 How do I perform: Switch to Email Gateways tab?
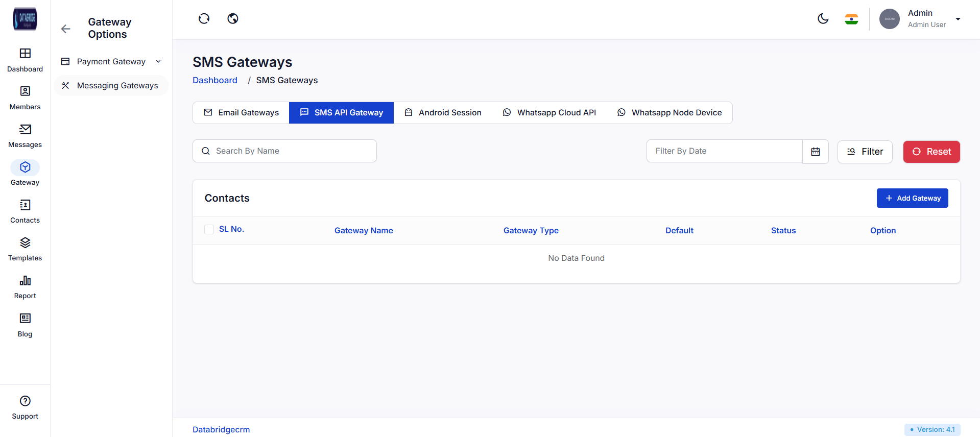[241, 113]
